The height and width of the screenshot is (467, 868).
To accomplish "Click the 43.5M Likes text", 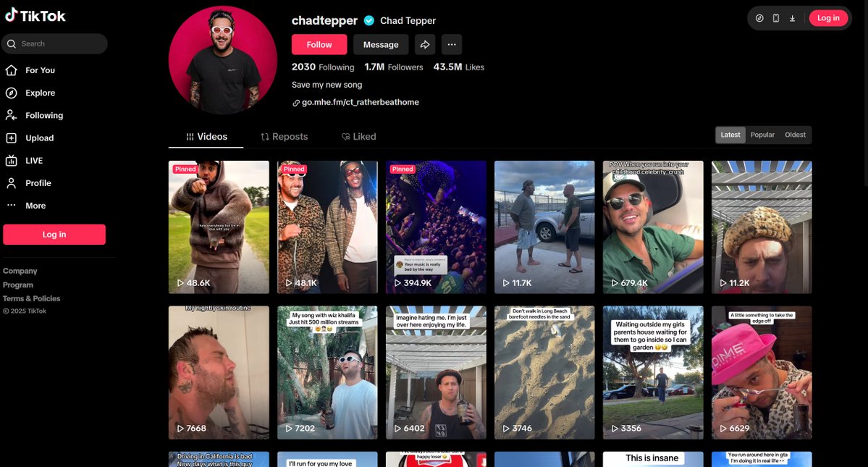I will 458,67.
